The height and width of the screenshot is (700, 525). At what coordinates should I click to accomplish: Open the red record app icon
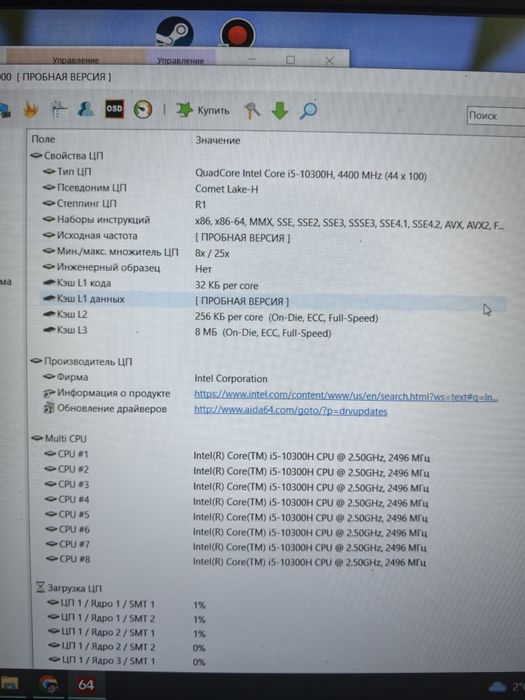point(238,33)
